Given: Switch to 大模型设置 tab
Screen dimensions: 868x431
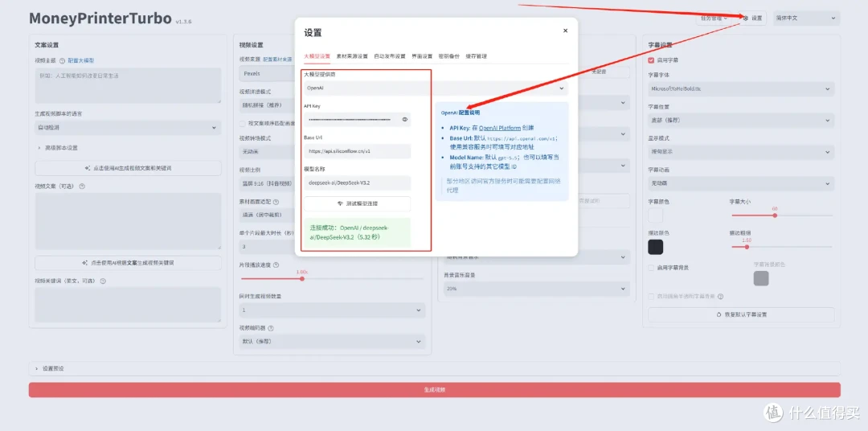Looking at the screenshot, I should point(317,56).
